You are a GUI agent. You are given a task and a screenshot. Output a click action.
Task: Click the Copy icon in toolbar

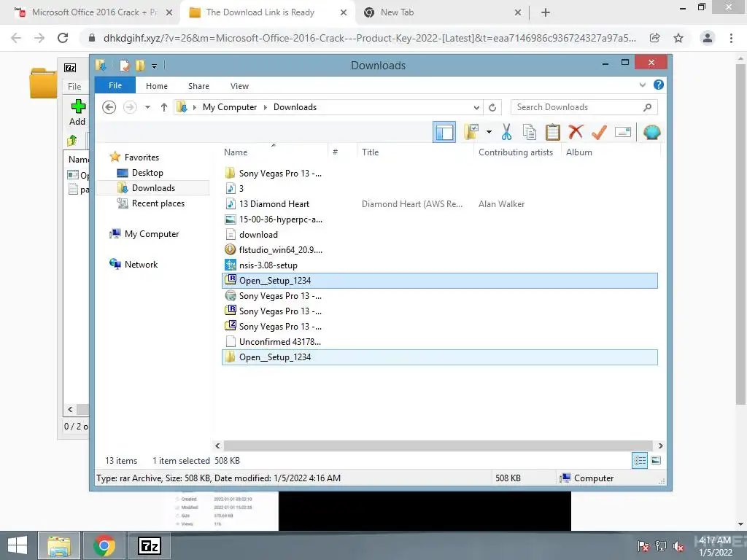pyautogui.click(x=530, y=132)
